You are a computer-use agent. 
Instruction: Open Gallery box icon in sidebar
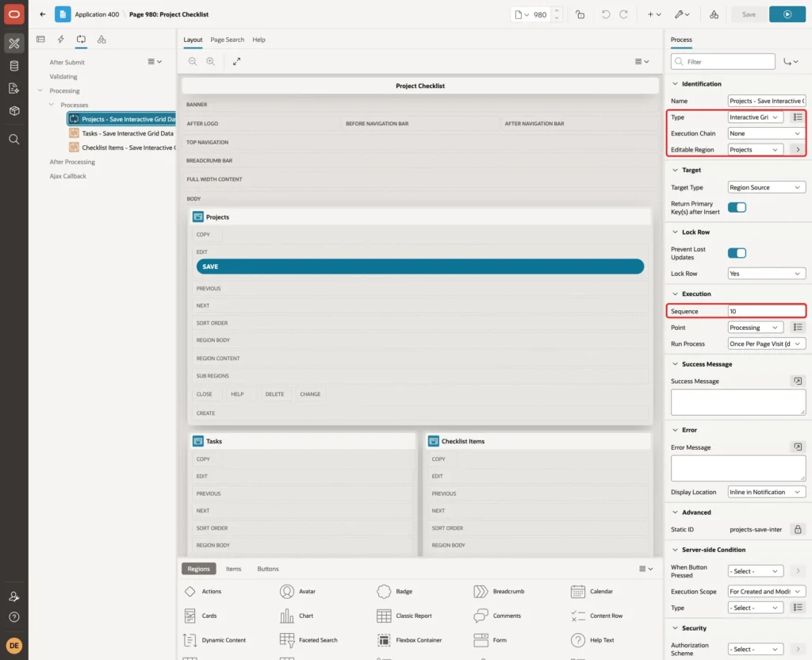pyautogui.click(x=14, y=111)
